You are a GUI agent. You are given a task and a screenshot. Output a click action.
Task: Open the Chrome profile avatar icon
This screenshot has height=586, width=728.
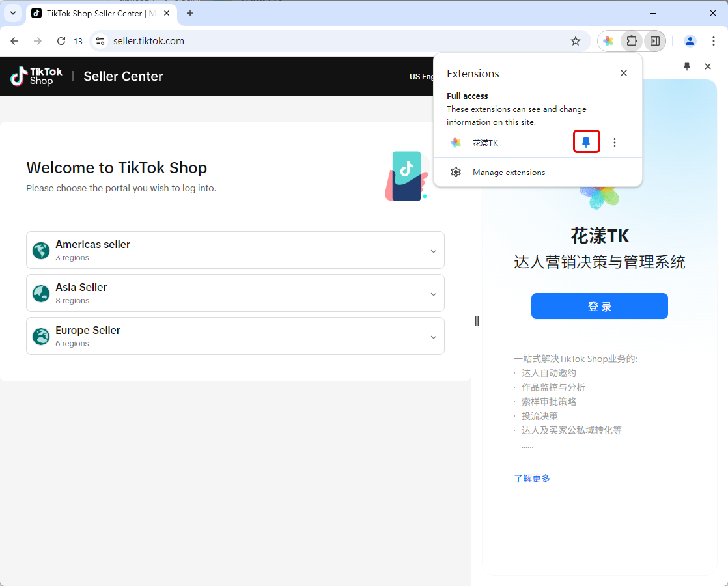[x=690, y=41]
